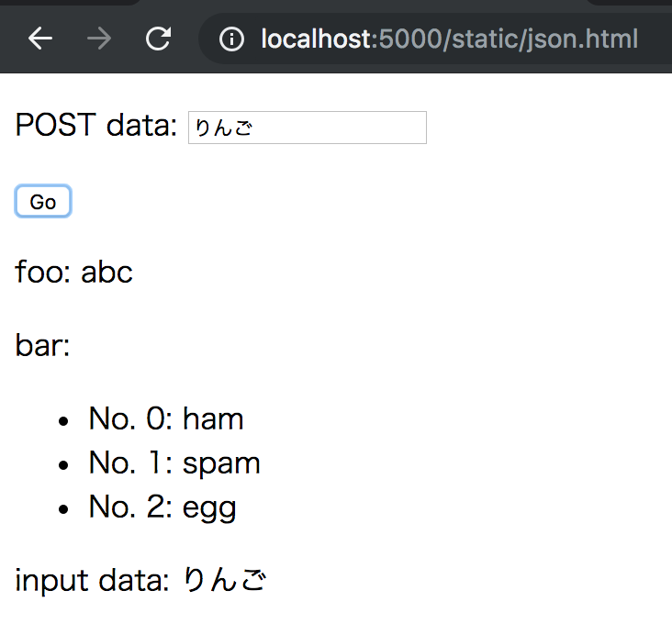672x624 pixels.
Task: Click the Go button
Action: pos(43,202)
